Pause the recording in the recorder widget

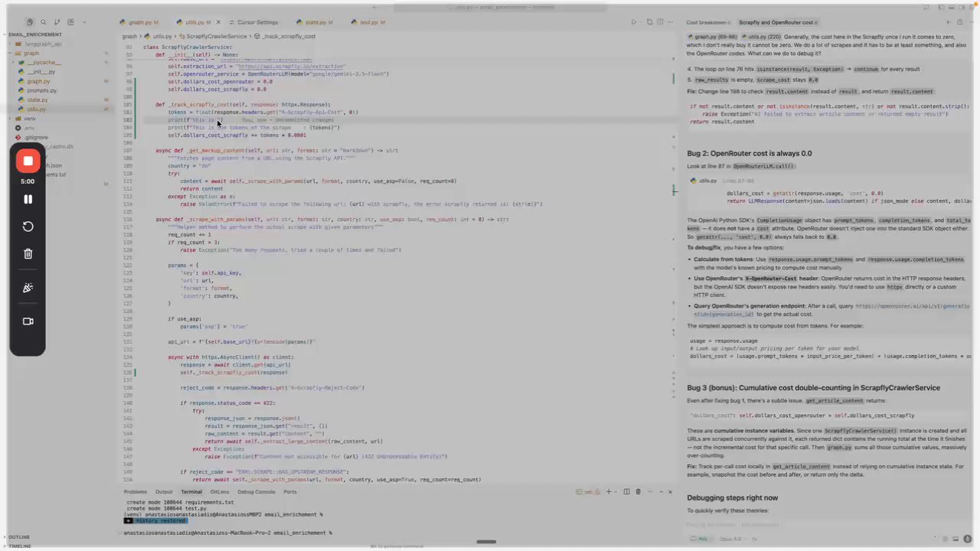click(x=28, y=199)
